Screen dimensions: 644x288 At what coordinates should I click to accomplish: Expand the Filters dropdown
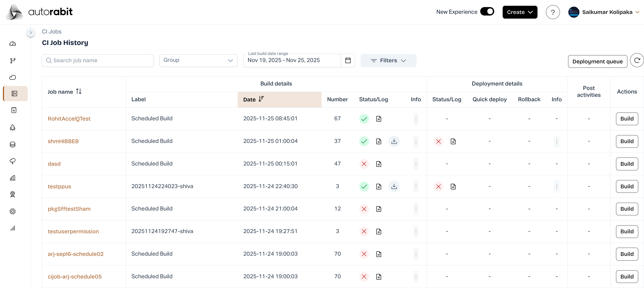click(x=388, y=60)
